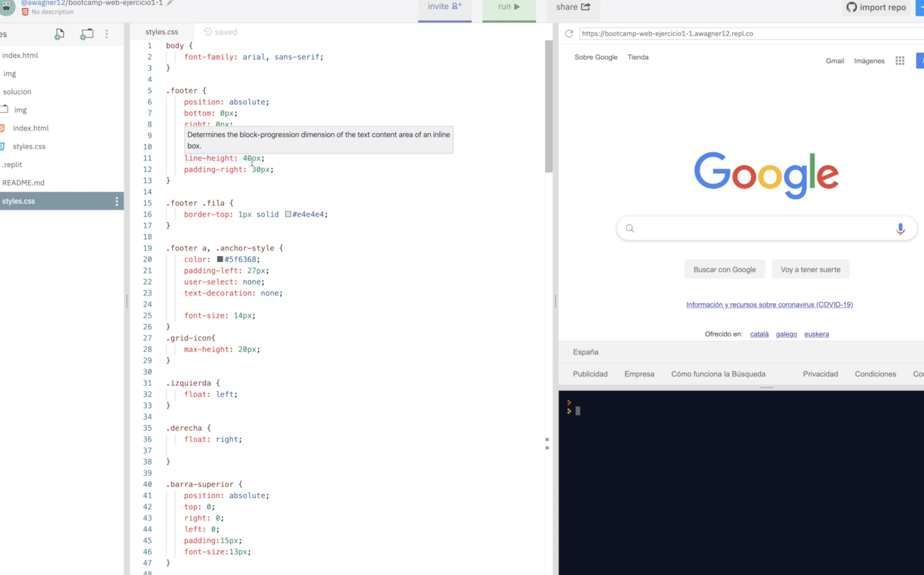The image size is (924, 575).
Task: Click the preview URL address field
Action: (x=751, y=33)
